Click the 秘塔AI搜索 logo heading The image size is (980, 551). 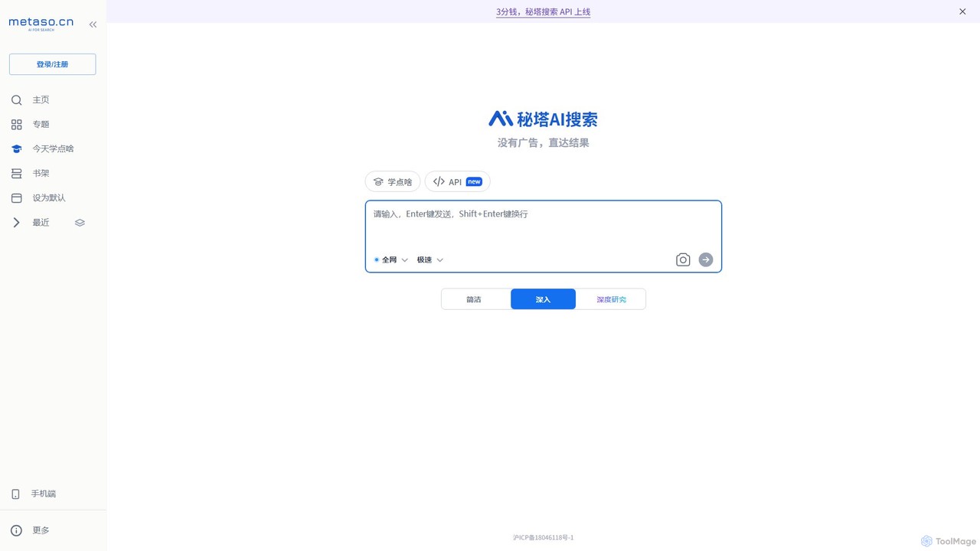click(543, 119)
